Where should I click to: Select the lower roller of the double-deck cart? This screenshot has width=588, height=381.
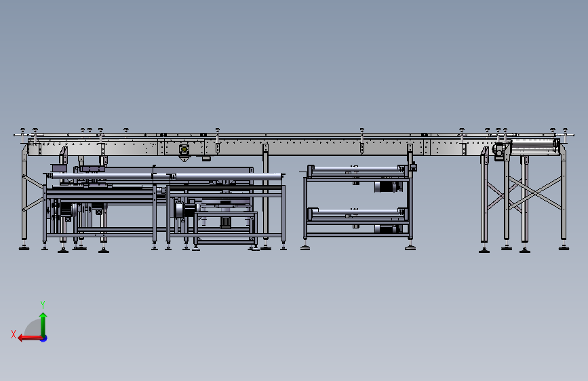click(356, 213)
